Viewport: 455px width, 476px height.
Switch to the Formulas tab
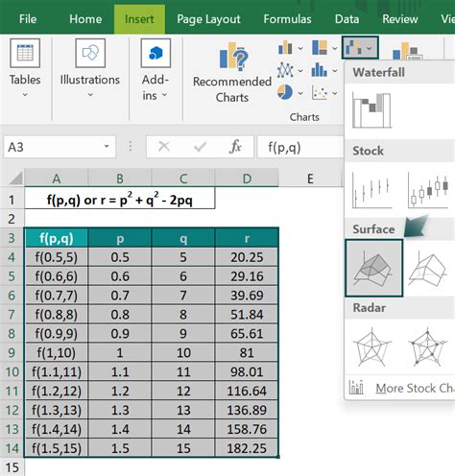(287, 19)
